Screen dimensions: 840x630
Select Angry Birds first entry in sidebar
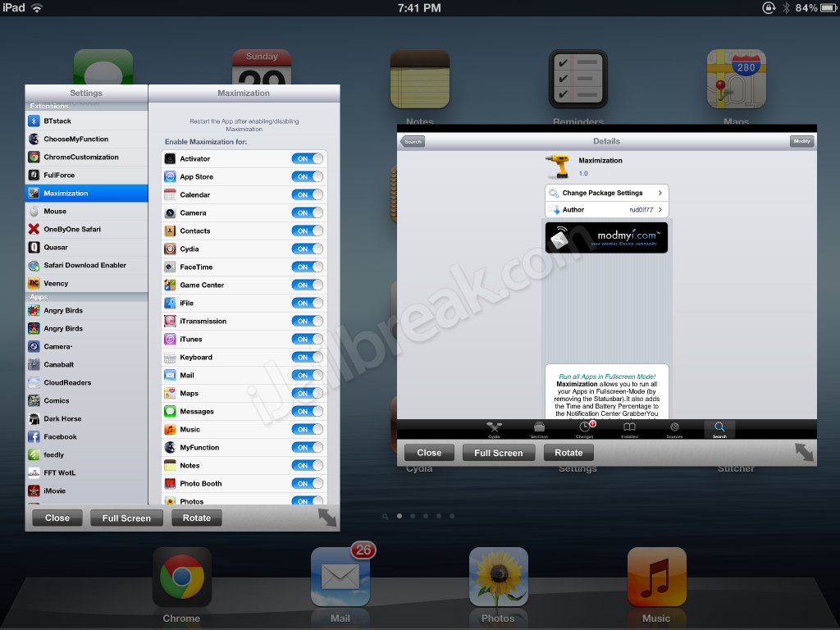(x=86, y=311)
